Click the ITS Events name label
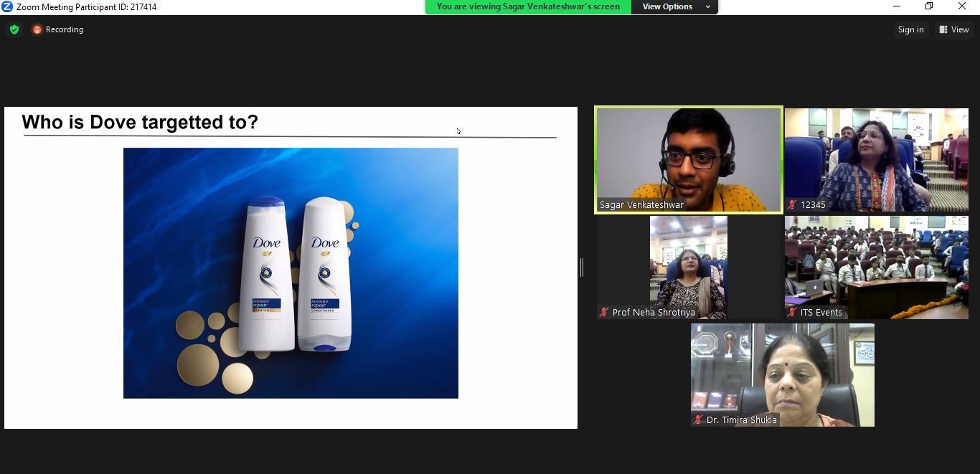 (821, 313)
